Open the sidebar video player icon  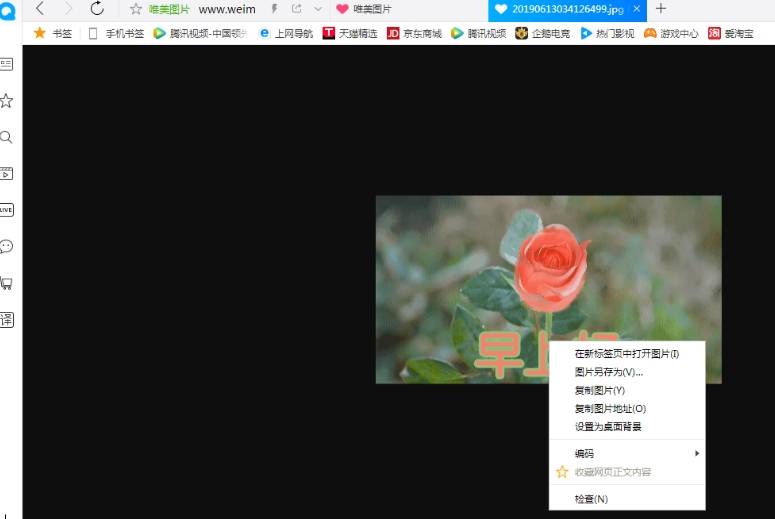point(7,173)
